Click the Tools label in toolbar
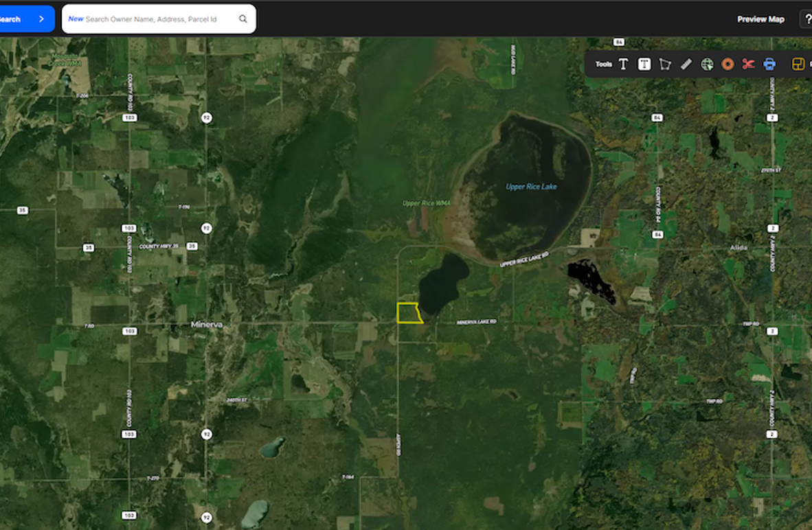 603,65
